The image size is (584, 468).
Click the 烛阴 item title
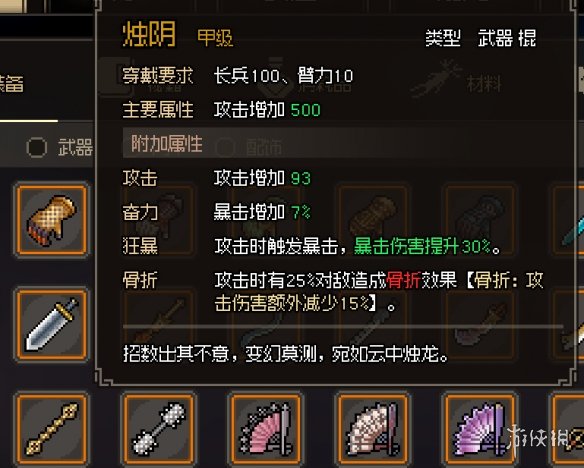coord(149,34)
